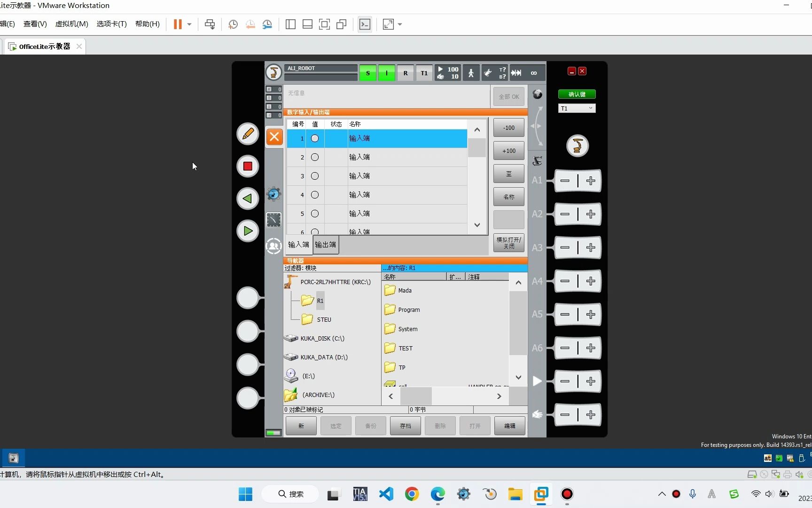812x508 pixels.
Task: Open the VMware fullscreen options dropdown arrow
Action: [x=400, y=24]
